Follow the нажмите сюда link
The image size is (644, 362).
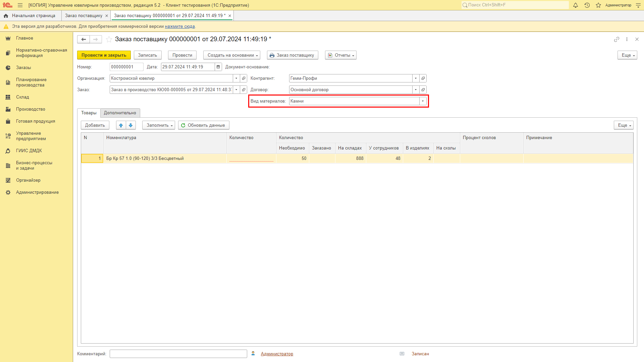180,26
